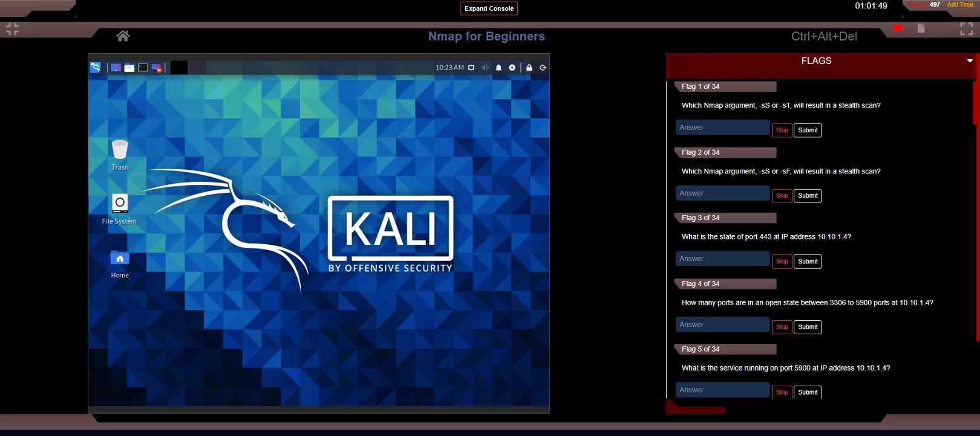This screenshot has height=437, width=980.
Task: Click the Nmap for Beginners title
Action: [486, 36]
